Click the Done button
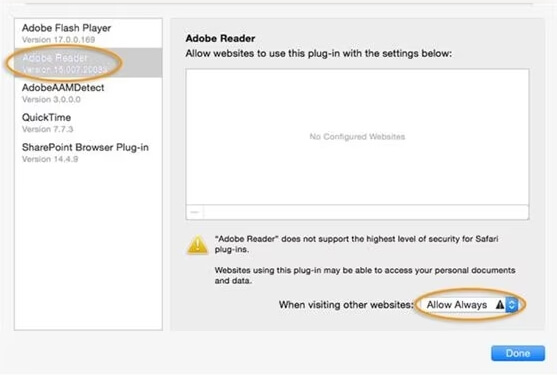This screenshot has width=557, height=375. click(x=518, y=353)
